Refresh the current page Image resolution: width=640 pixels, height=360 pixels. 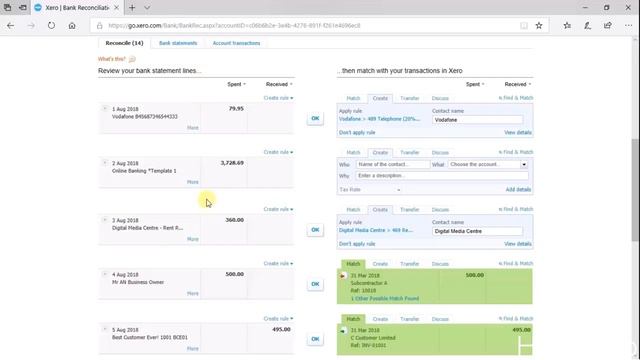click(51, 25)
